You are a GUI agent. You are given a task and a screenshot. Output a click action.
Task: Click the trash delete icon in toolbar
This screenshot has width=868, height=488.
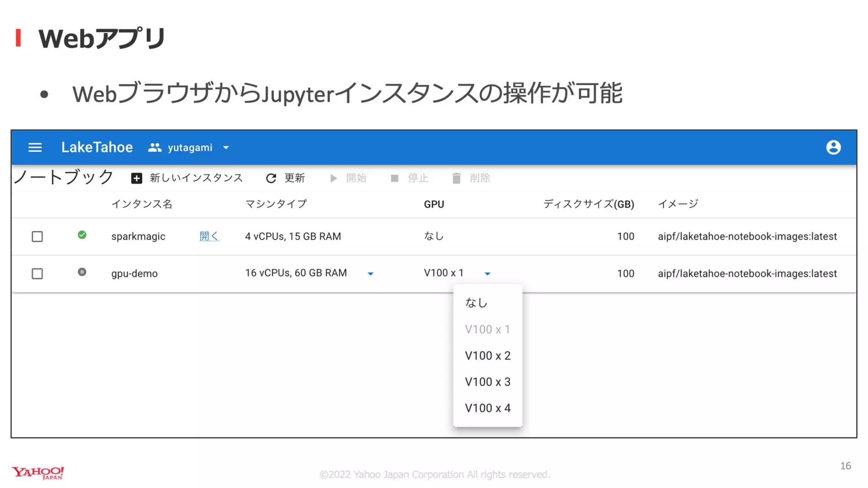pyautogui.click(x=456, y=178)
